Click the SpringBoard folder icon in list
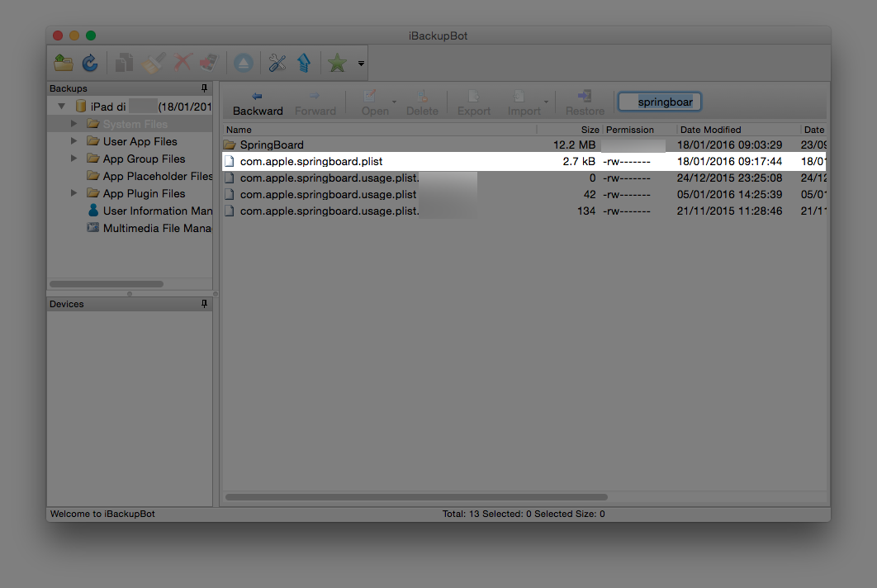This screenshot has width=877, height=588. point(230,145)
